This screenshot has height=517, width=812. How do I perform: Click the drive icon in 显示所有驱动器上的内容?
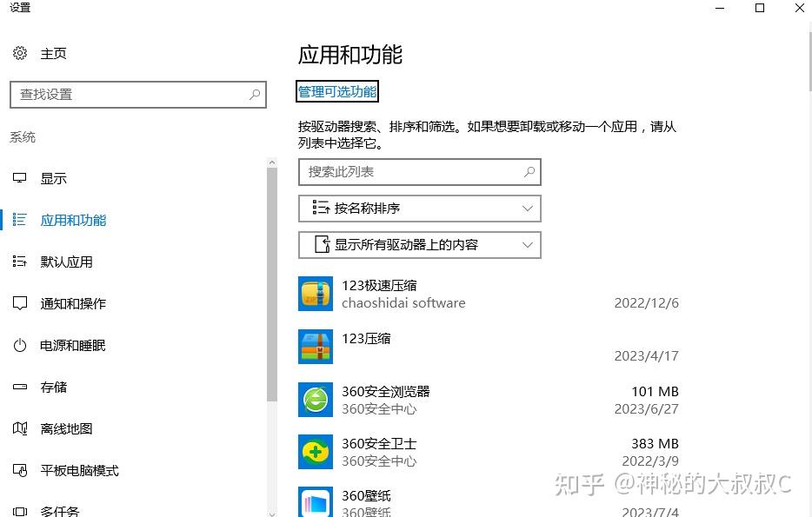point(323,244)
